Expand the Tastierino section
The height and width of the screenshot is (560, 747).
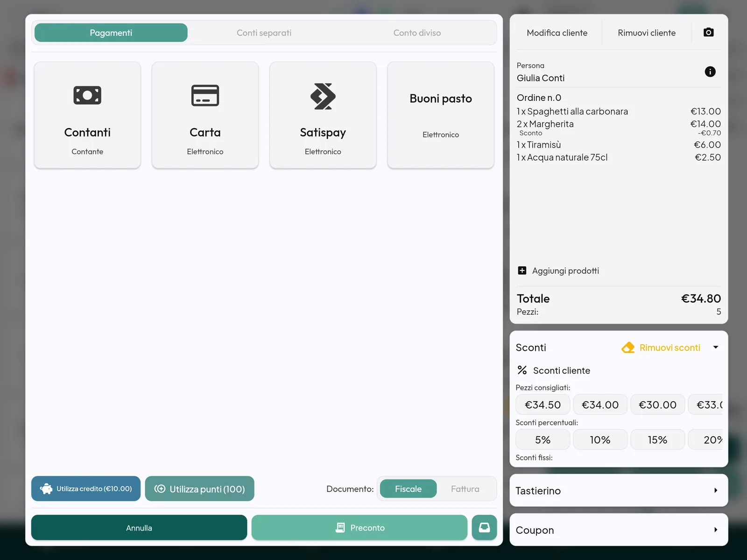coord(619,490)
